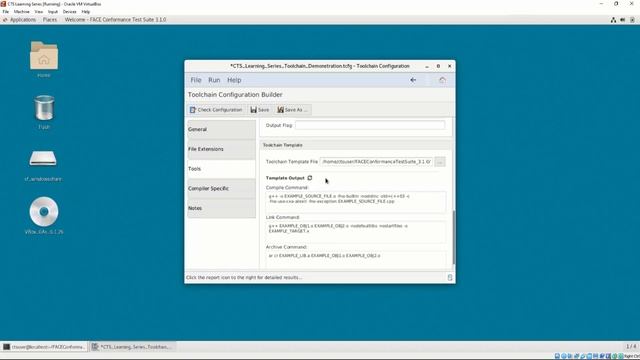640x360 pixels.
Task: Save the toolchain configuration
Action: (260, 110)
